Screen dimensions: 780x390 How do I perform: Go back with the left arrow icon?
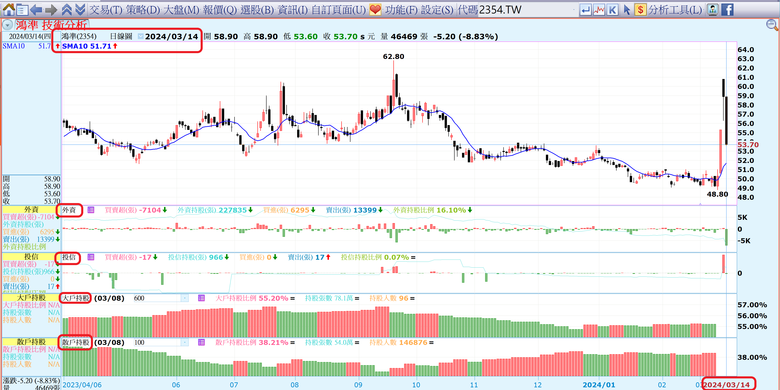(x=36, y=10)
